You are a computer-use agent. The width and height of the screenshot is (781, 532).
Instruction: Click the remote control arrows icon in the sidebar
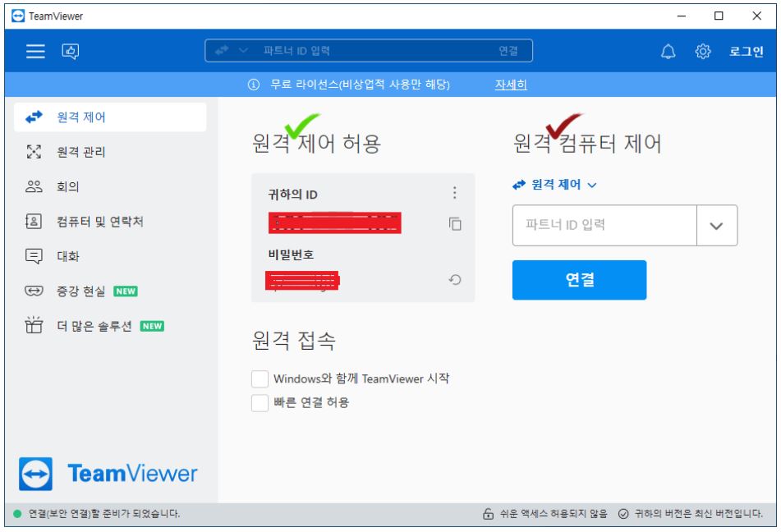(34, 117)
